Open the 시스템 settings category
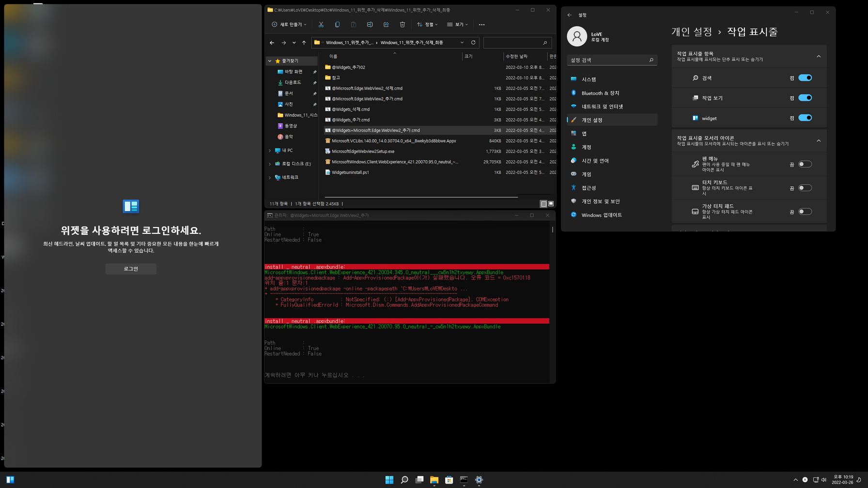 click(612, 79)
